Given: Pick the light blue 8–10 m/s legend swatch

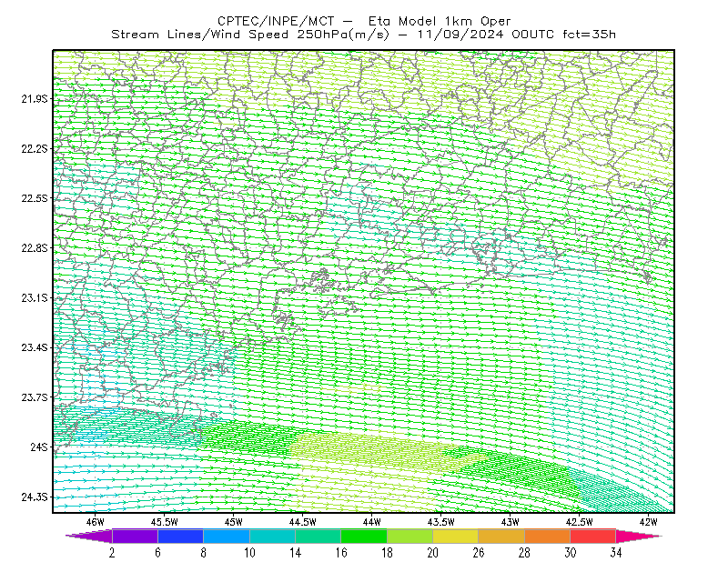Looking at the screenshot, I should tap(227, 536).
